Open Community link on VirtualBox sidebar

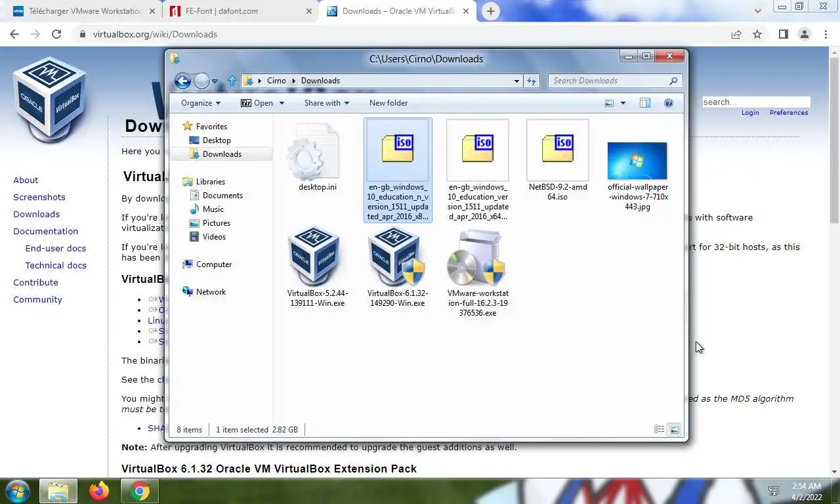(x=37, y=299)
